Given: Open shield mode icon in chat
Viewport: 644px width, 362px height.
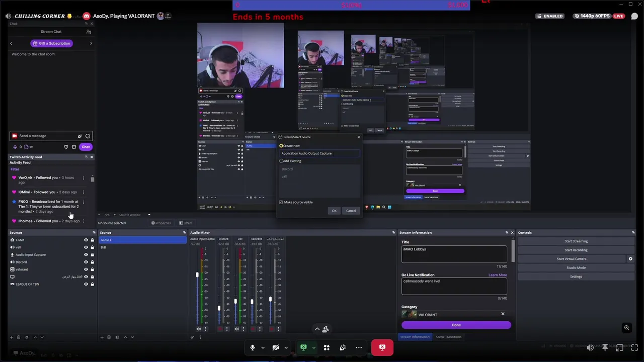Looking at the screenshot, I should pos(66,147).
